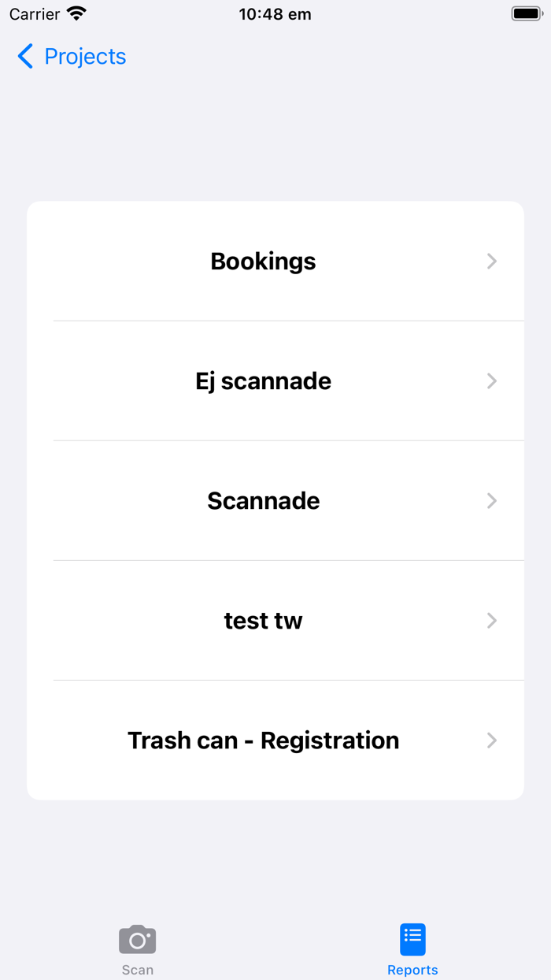
Task: Click the Carrier text in status bar
Action: (x=35, y=14)
